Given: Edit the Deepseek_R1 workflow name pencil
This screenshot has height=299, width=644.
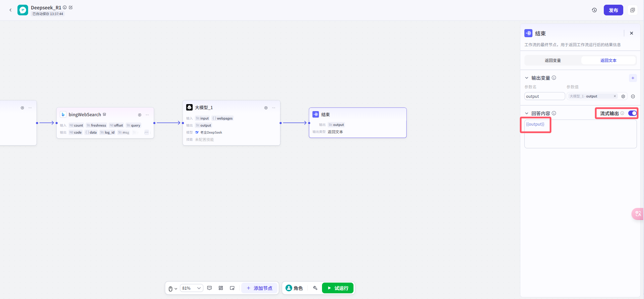Looking at the screenshot, I should click(x=71, y=7).
